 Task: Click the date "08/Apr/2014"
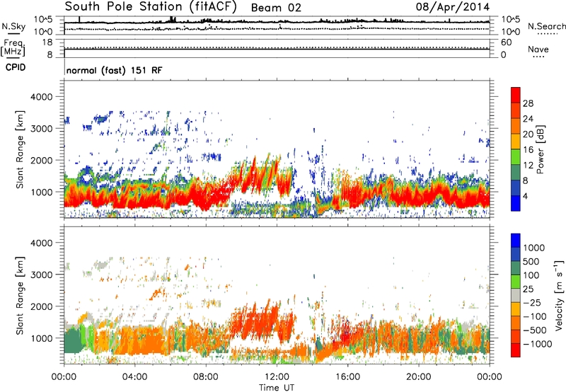453,6
